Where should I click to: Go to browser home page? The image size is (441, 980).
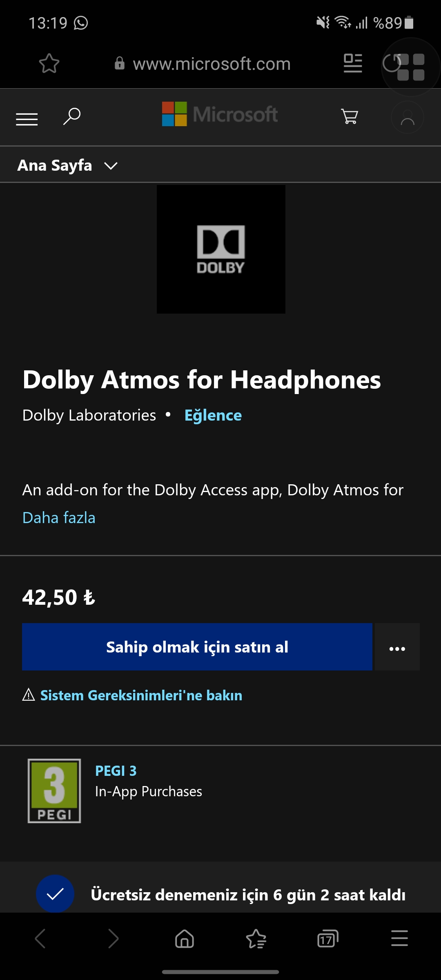185,938
